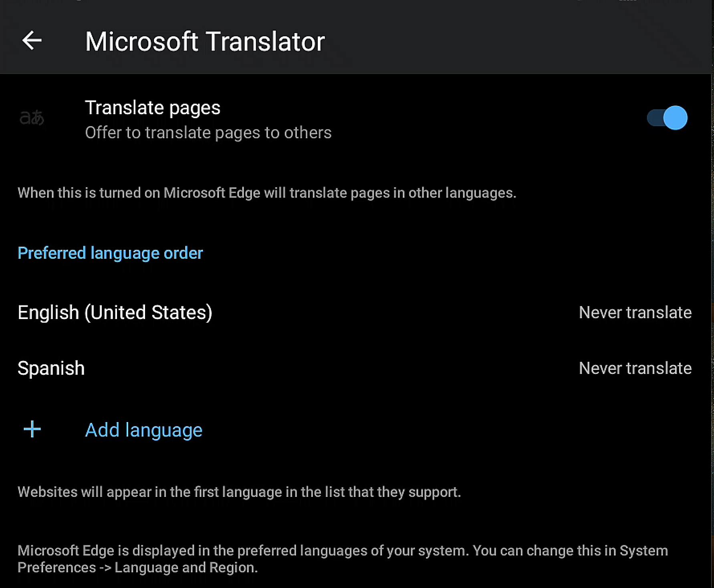Click the plus icon beside Add language
This screenshot has height=588, width=714.
click(32, 429)
